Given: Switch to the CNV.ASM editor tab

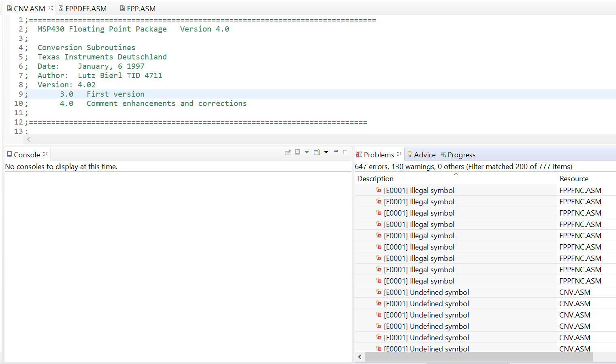Looking at the screenshot, I should 29,8.
